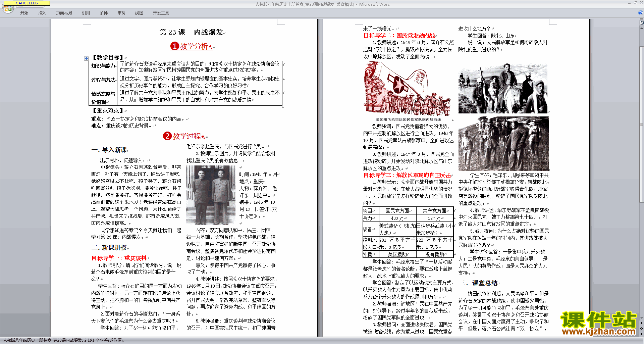This screenshot has height=344, width=644.
Task: Select the photo of Mao with a horse
Action: coord(503,89)
